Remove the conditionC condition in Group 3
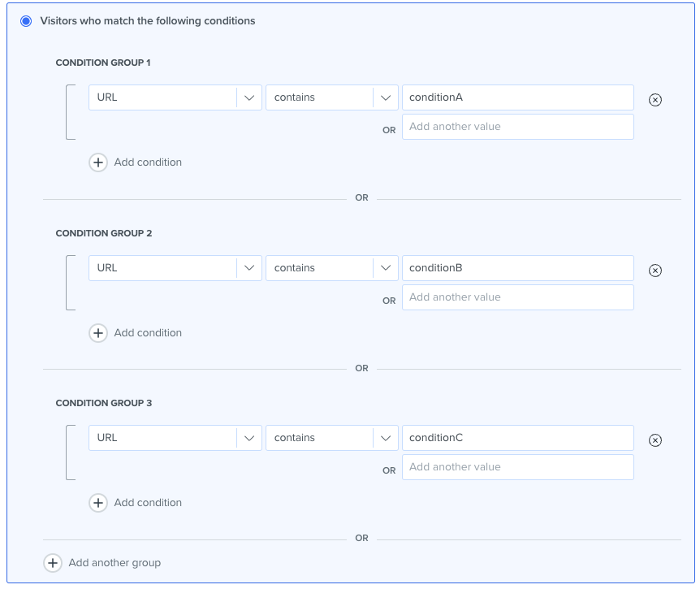This screenshot has height=589, width=700. pyautogui.click(x=655, y=440)
